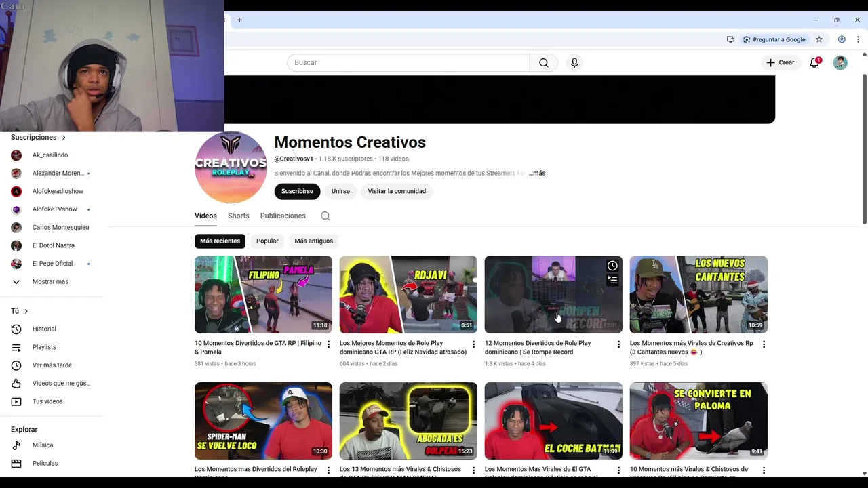Search within channel magnifier icon

[325, 216]
